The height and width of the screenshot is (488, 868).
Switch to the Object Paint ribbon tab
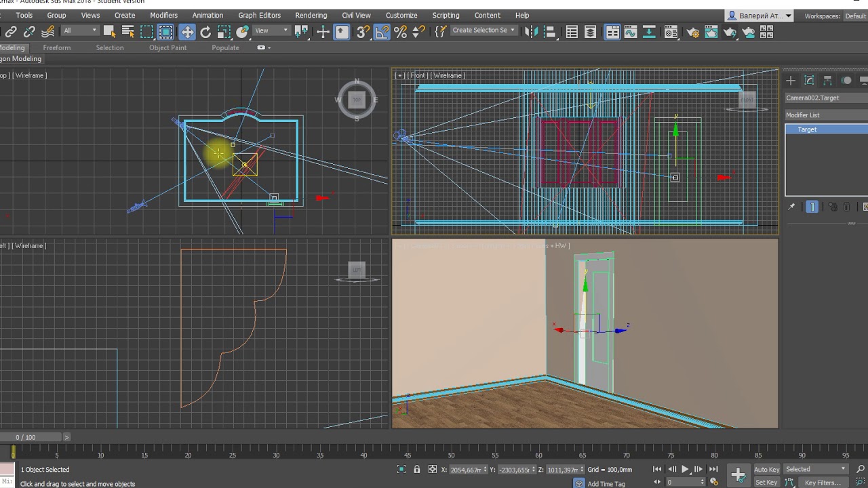[167, 47]
